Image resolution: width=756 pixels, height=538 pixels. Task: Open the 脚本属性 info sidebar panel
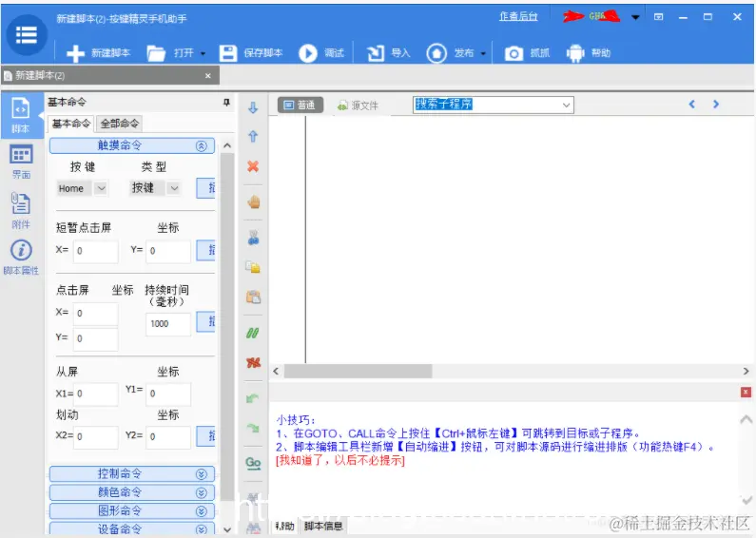21,258
